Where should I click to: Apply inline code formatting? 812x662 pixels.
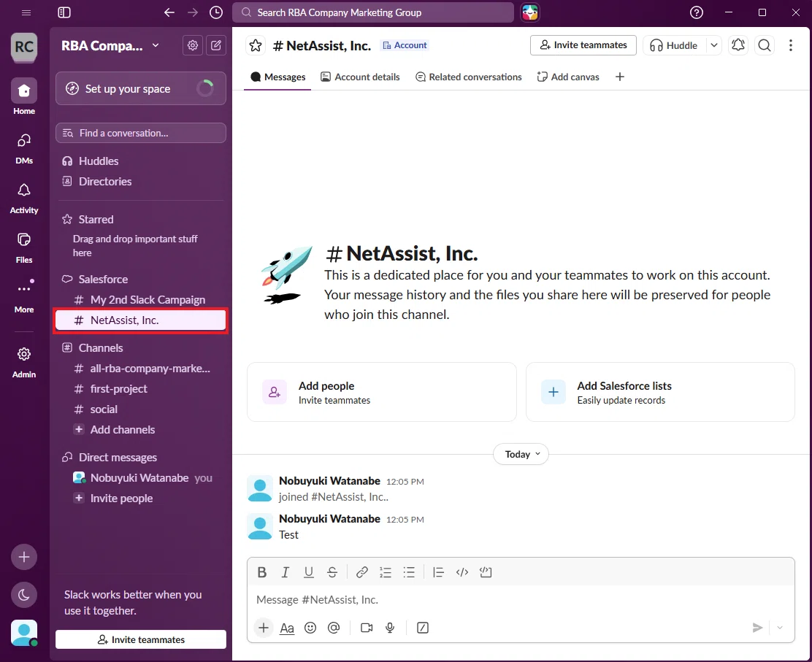tap(462, 572)
